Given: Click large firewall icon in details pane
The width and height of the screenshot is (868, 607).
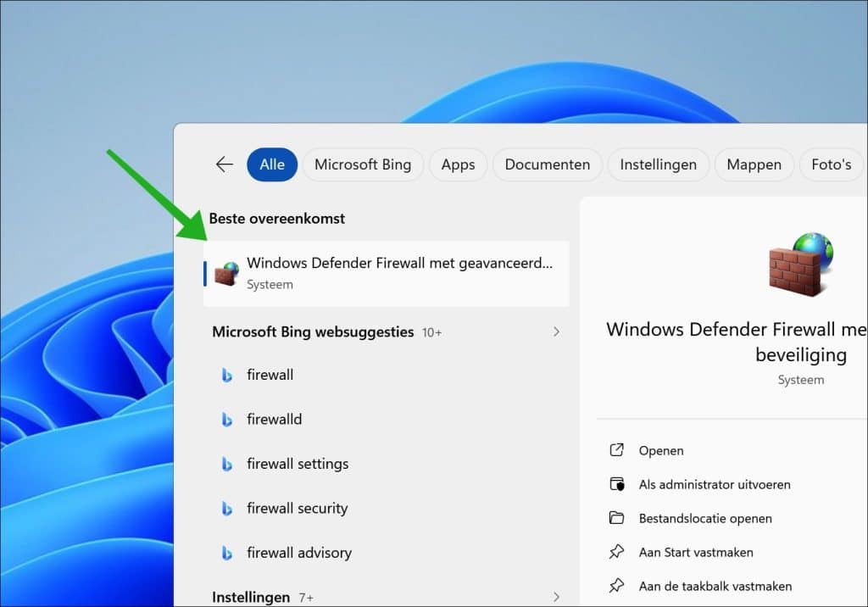Looking at the screenshot, I should (801, 265).
